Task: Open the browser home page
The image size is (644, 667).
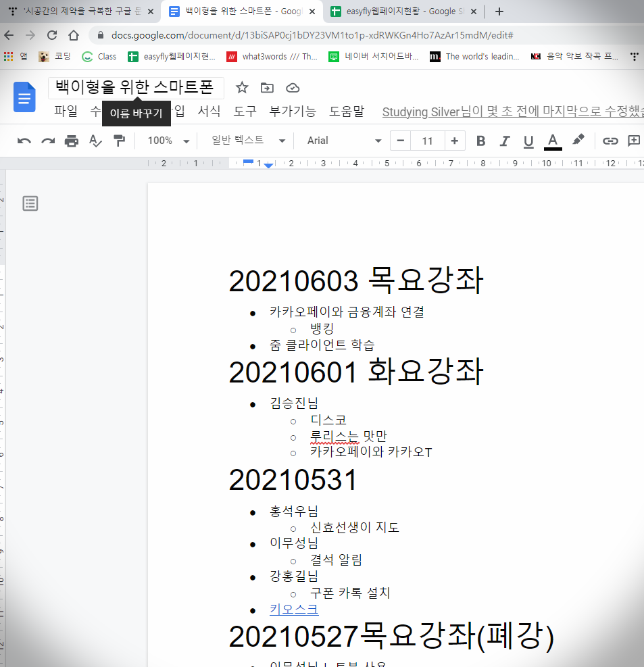Action: point(74,35)
